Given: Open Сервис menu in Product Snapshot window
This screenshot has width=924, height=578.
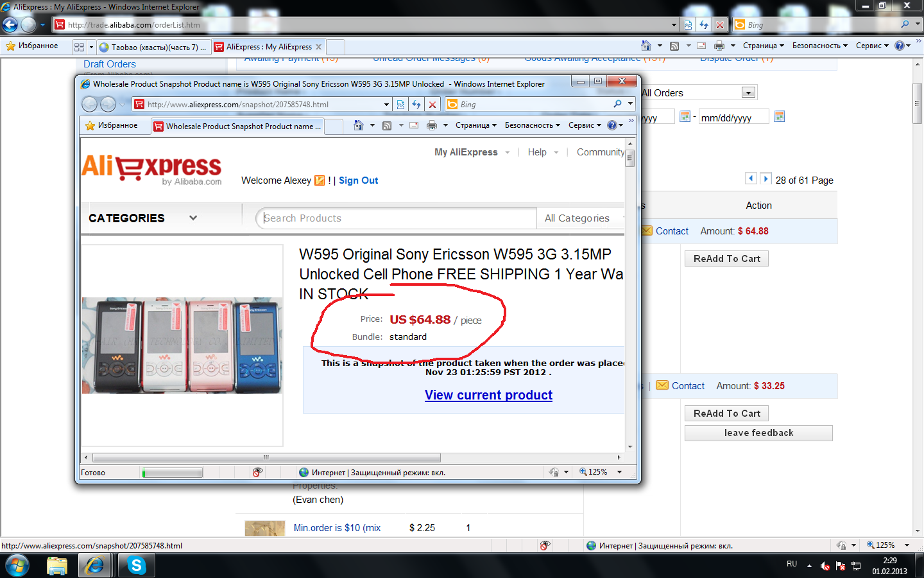Looking at the screenshot, I should tap(585, 125).
